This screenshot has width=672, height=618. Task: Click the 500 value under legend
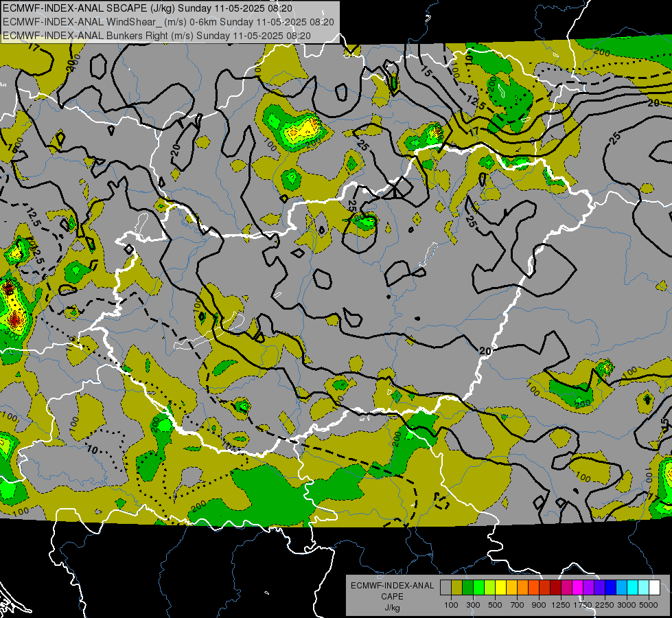pyautogui.click(x=495, y=605)
